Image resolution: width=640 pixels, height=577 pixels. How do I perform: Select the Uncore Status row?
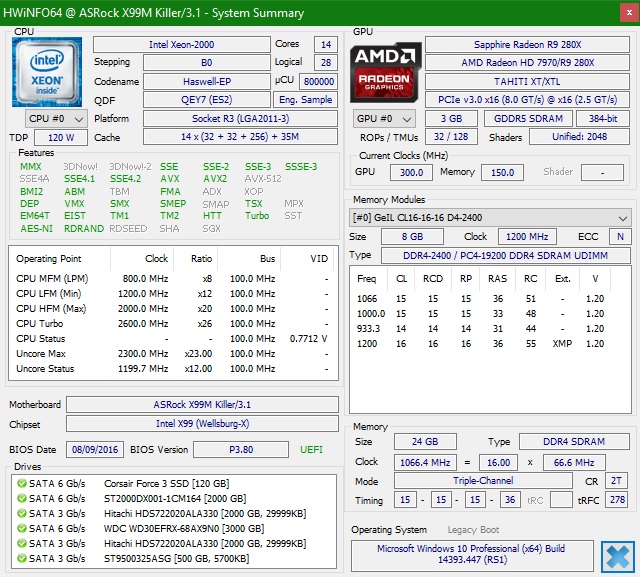pyautogui.click(x=173, y=368)
